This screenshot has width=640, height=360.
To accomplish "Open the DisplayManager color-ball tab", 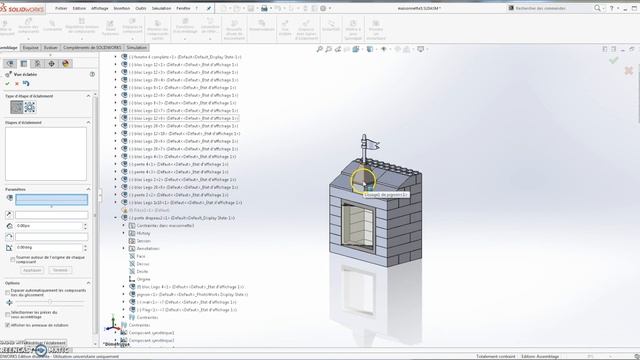I will pyautogui.click(x=66, y=63).
